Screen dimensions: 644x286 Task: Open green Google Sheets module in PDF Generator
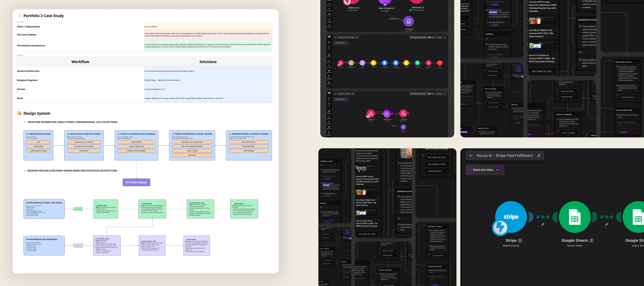(x=417, y=63)
